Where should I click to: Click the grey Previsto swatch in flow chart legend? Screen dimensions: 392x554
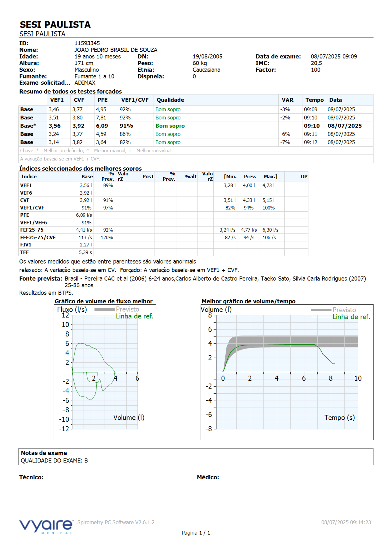104,309
